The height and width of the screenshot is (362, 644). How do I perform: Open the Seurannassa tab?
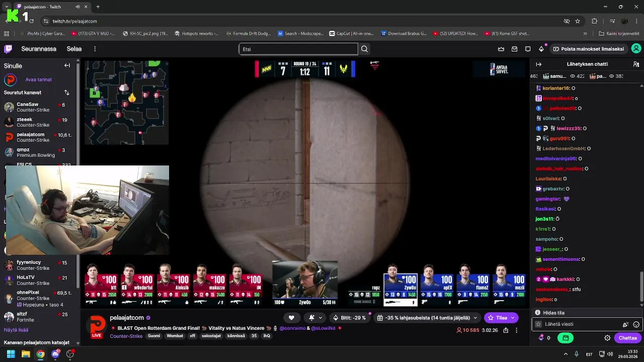(39, 49)
